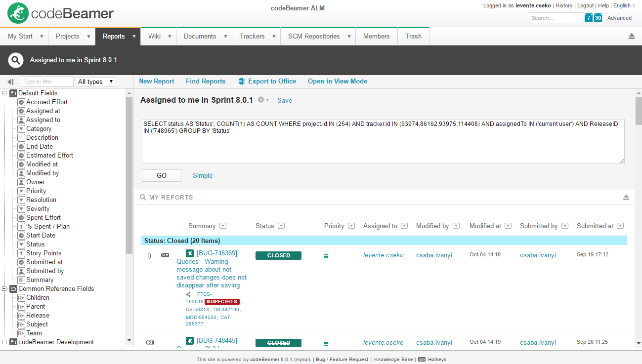Click the SUSPECTED badge on FTCS-752618
The width and height of the screenshot is (642, 364).
point(222,302)
